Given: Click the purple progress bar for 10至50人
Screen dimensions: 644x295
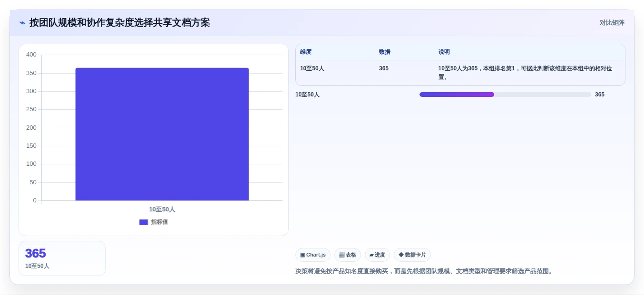Looking at the screenshot, I should point(457,95).
